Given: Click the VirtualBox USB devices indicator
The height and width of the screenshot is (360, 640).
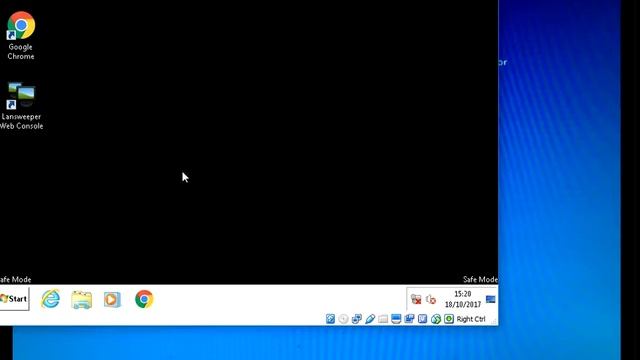Looking at the screenshot, I should (370, 319).
